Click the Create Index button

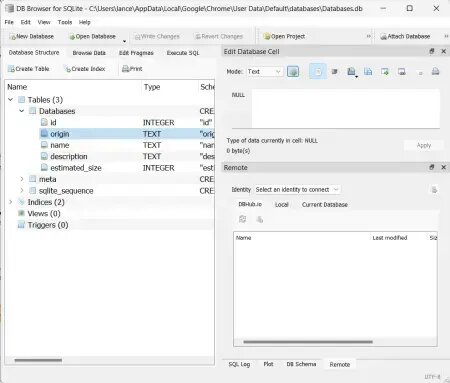(x=85, y=69)
